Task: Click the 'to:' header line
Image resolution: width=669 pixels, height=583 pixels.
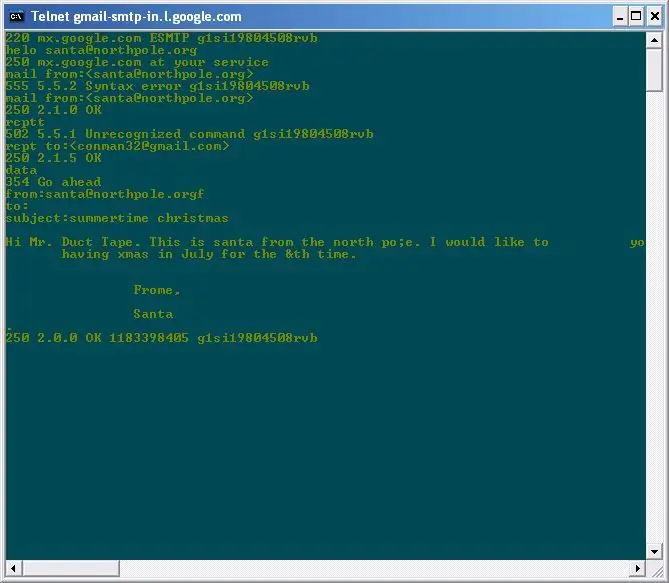Action: pyautogui.click(x=17, y=206)
